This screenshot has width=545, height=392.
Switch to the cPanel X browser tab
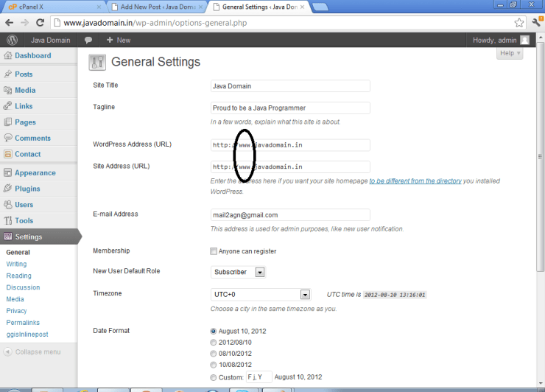(52, 7)
